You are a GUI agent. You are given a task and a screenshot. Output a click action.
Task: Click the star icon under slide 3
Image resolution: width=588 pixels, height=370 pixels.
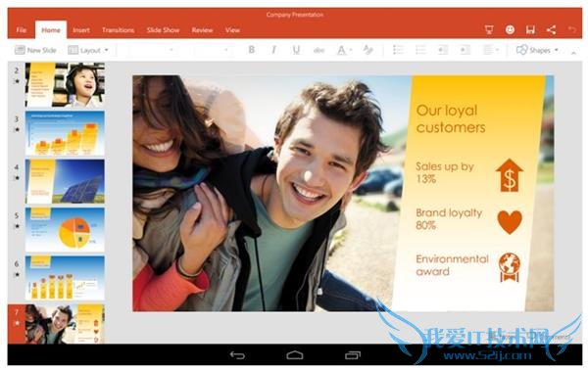[x=17, y=129]
